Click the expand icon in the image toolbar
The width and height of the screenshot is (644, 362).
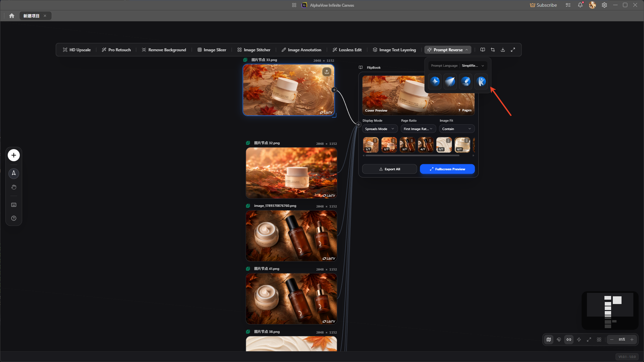513,50
